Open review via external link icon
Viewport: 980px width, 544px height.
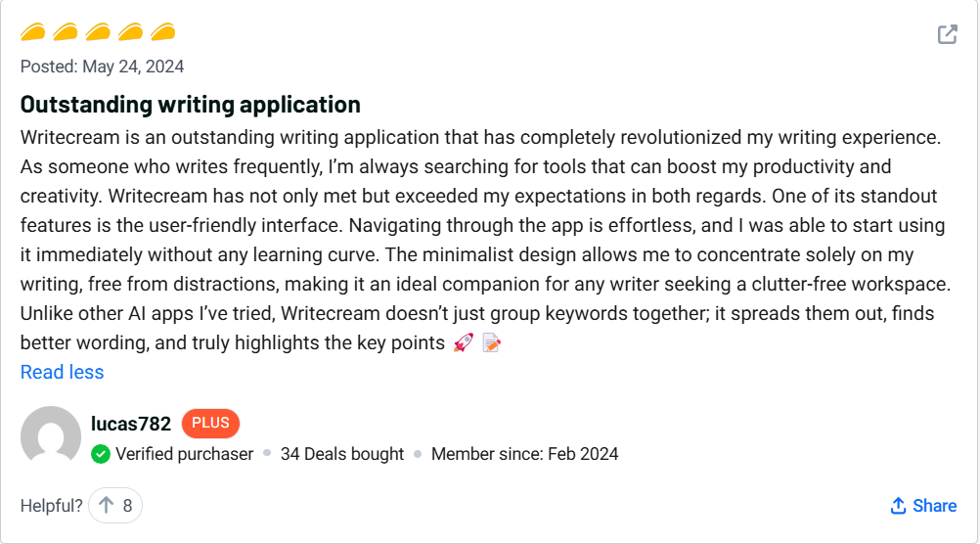pyautogui.click(x=947, y=34)
